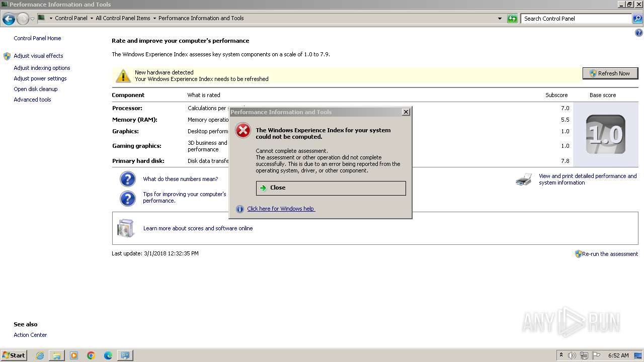Open Learn more about scores and software online
This screenshot has height=362, width=644.
[198, 228]
